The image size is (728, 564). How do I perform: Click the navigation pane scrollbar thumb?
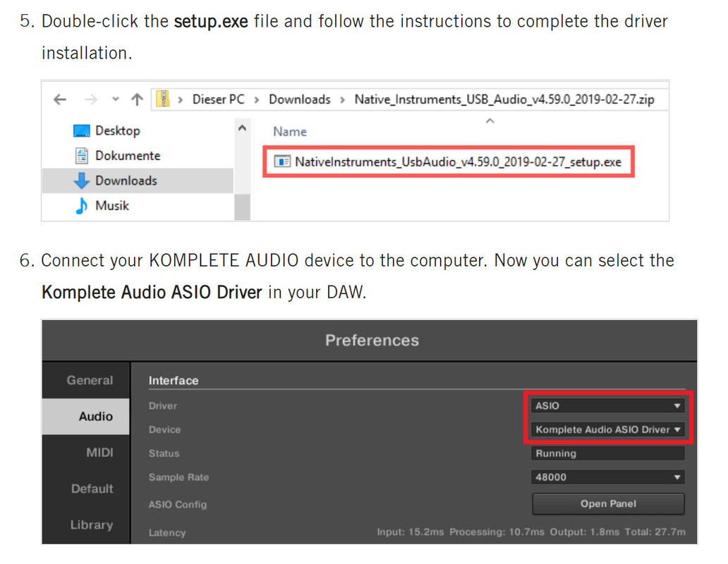click(x=243, y=207)
